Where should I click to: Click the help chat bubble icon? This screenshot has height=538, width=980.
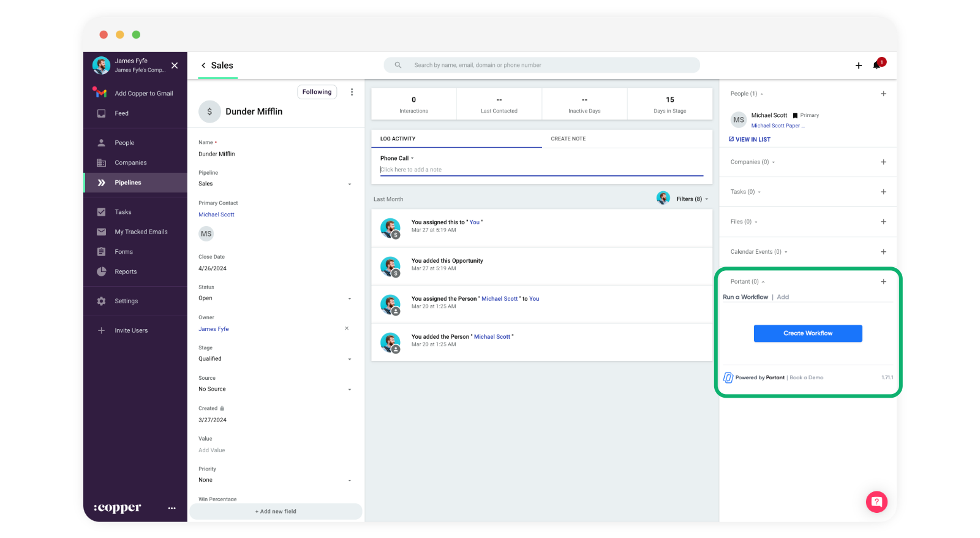(876, 502)
